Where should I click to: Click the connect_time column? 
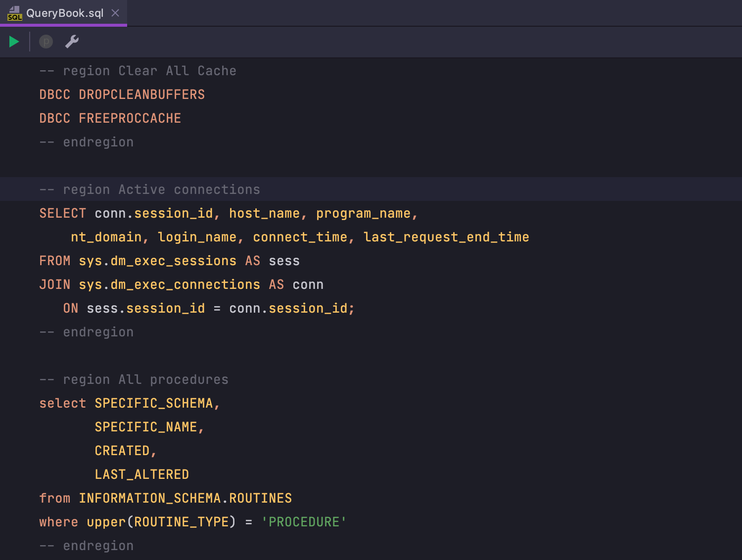(x=300, y=237)
